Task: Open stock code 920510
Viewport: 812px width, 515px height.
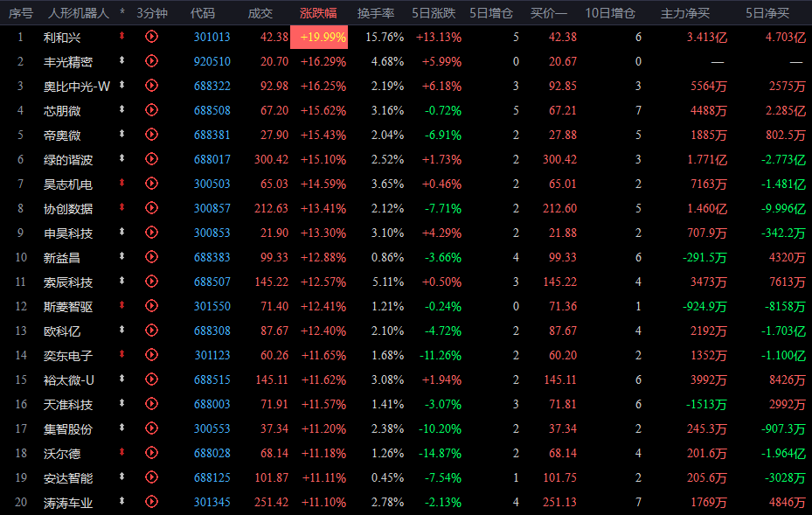Action: click(x=212, y=62)
